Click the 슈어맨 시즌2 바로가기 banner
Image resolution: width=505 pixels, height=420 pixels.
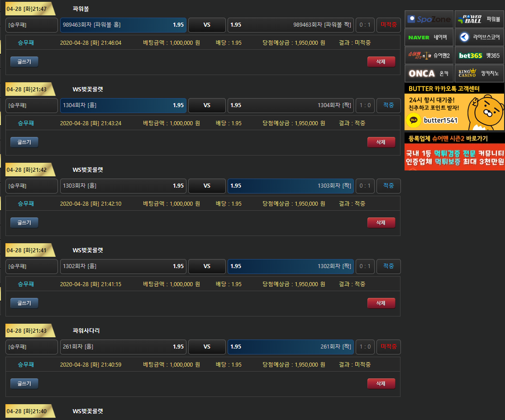pyautogui.click(x=454, y=151)
